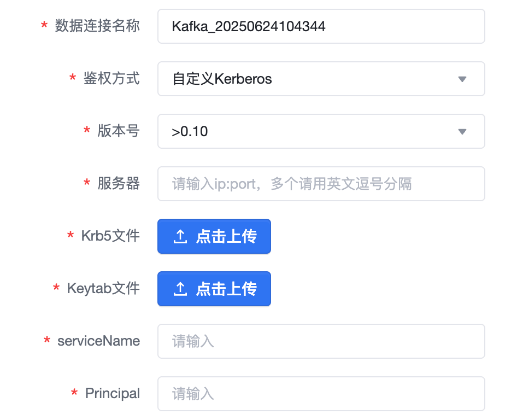Click the 服务器 ip:port input field

[x=321, y=184]
